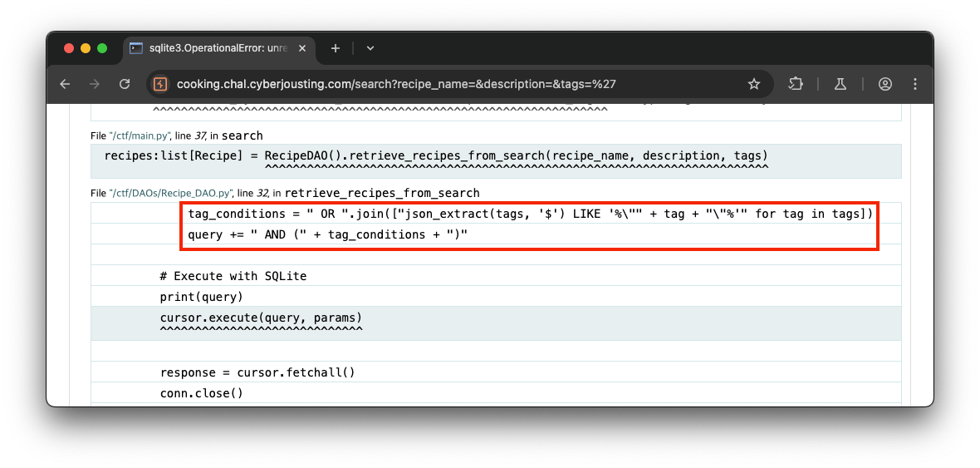Screen dimensions: 980x468
Task: Reload the page with the refresh icon
Action: click(x=125, y=84)
